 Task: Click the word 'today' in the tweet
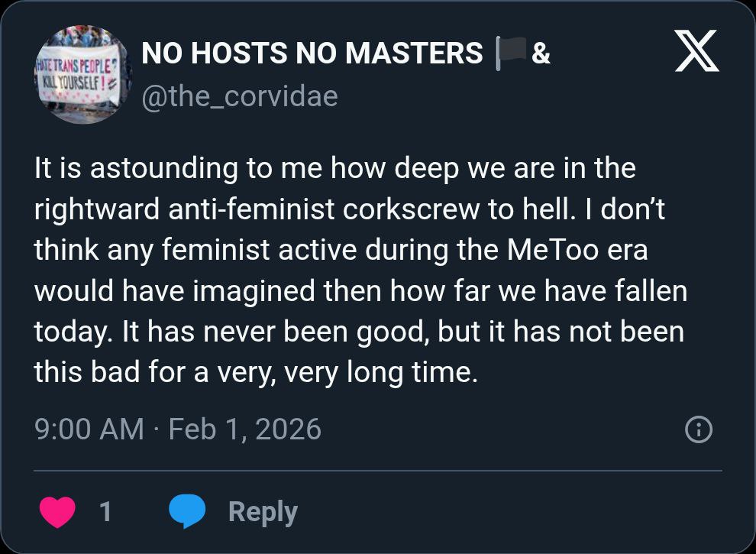point(70,332)
